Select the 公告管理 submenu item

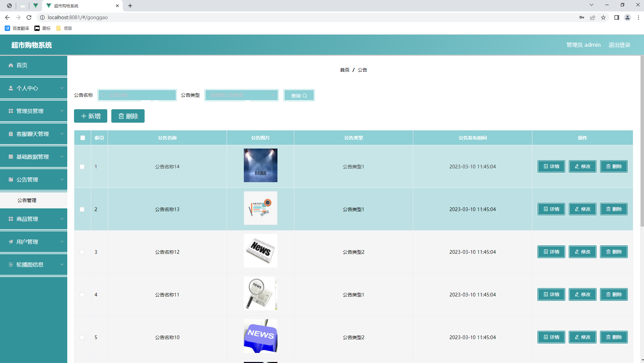tap(27, 200)
